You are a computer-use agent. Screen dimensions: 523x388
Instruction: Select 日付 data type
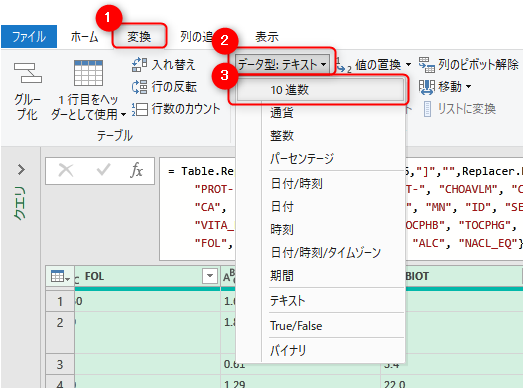pos(320,207)
